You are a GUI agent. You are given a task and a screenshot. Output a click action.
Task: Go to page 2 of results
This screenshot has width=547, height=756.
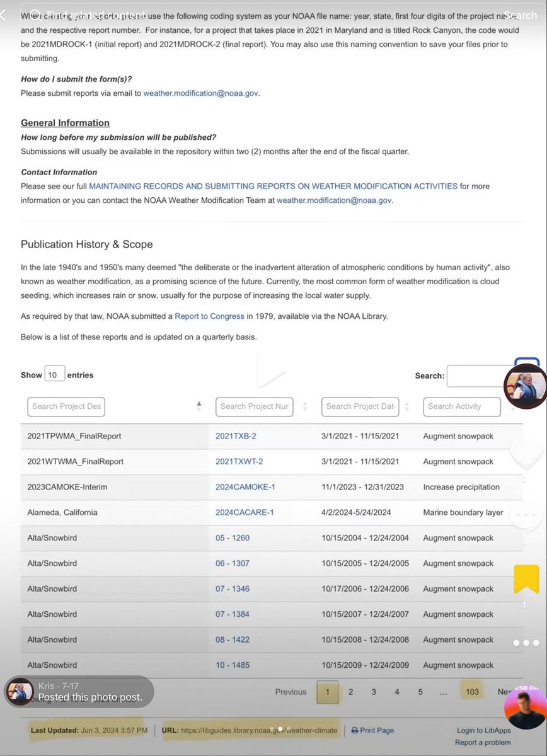(350, 692)
